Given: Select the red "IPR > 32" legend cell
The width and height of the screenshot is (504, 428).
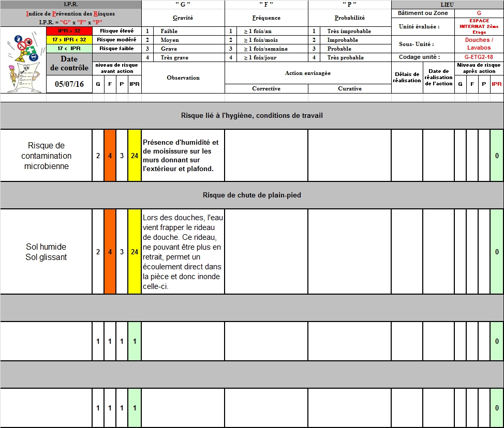Looking at the screenshot, I should click(69, 31).
